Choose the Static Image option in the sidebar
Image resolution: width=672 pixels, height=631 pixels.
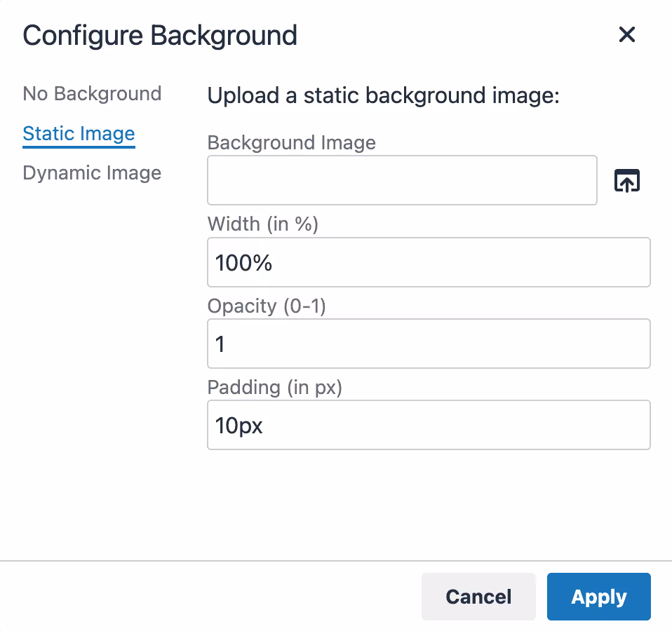coord(79,133)
